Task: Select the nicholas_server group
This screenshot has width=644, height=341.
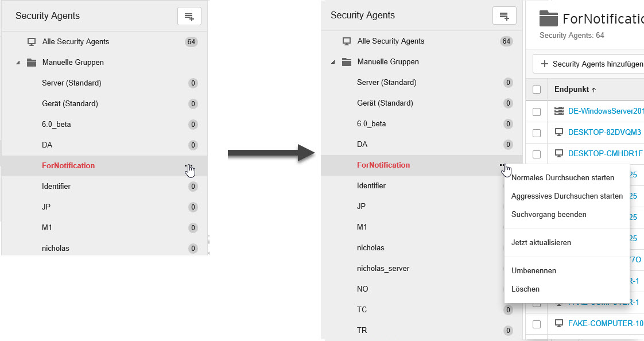Action: click(x=383, y=268)
